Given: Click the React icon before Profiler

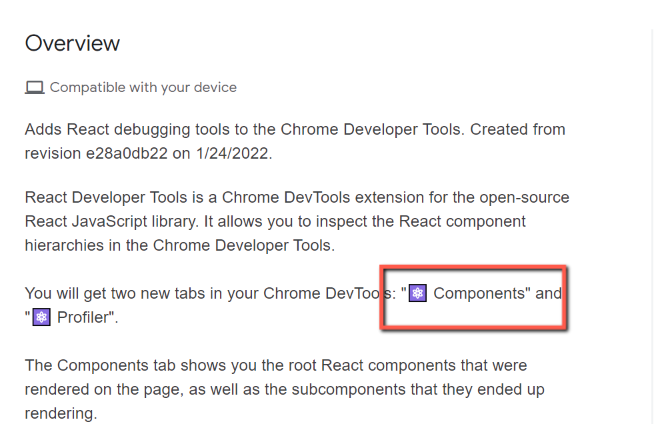Looking at the screenshot, I should (x=41, y=317).
